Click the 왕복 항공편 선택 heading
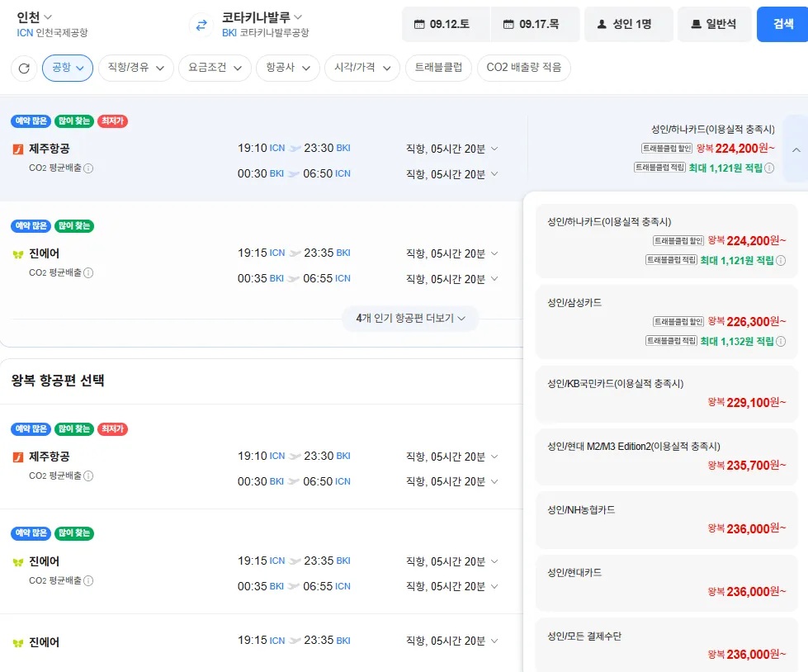The width and height of the screenshot is (808, 672). (x=58, y=381)
